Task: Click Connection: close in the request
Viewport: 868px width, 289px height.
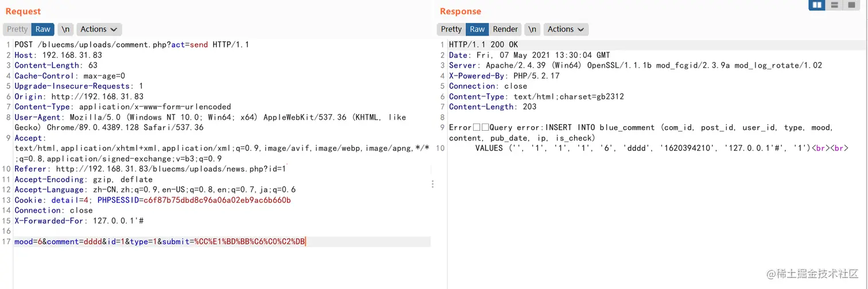Action: pyautogui.click(x=53, y=210)
